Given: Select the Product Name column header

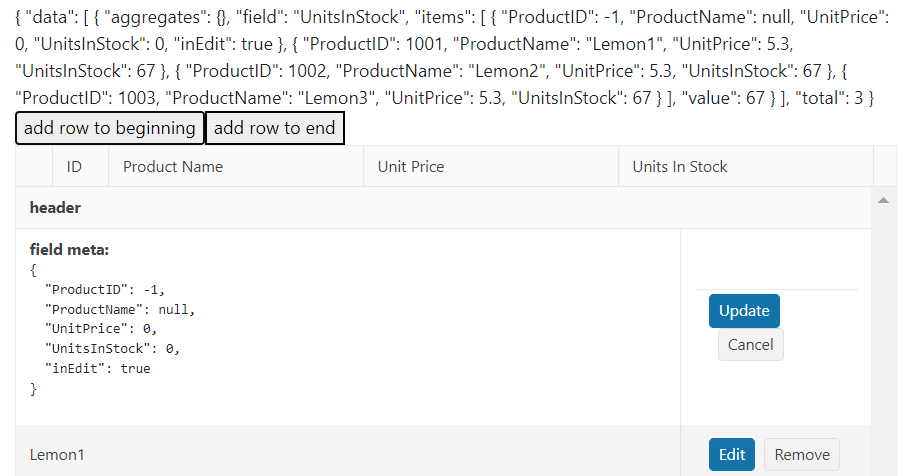Looking at the screenshot, I should click(173, 166).
